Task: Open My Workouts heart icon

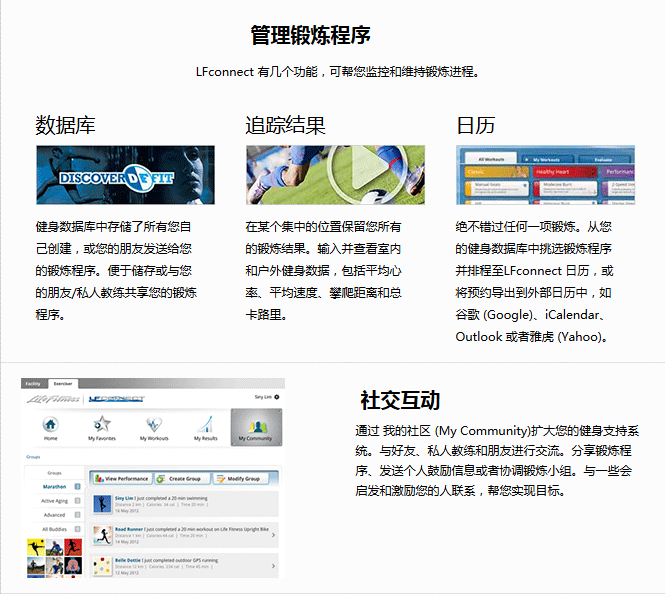Action: click(153, 424)
